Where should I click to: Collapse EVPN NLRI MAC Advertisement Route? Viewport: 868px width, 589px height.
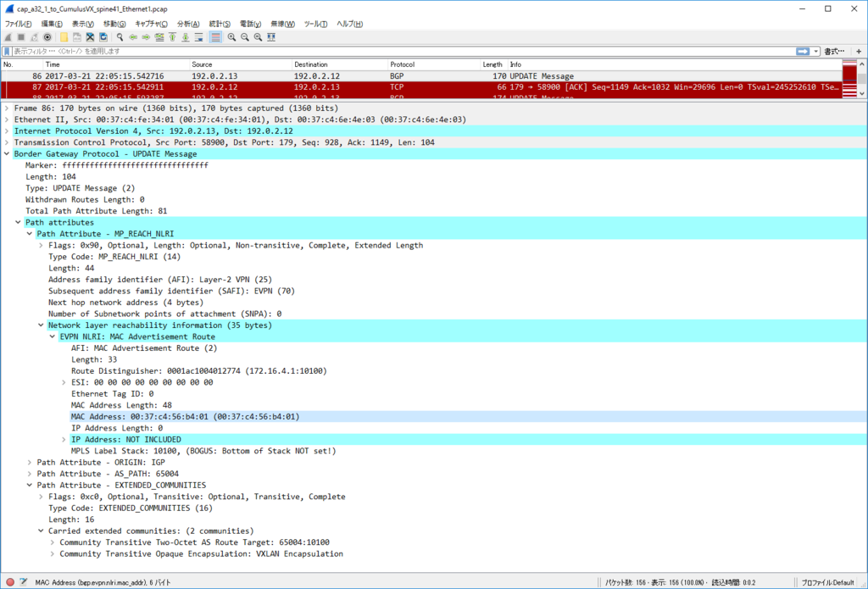tap(53, 336)
